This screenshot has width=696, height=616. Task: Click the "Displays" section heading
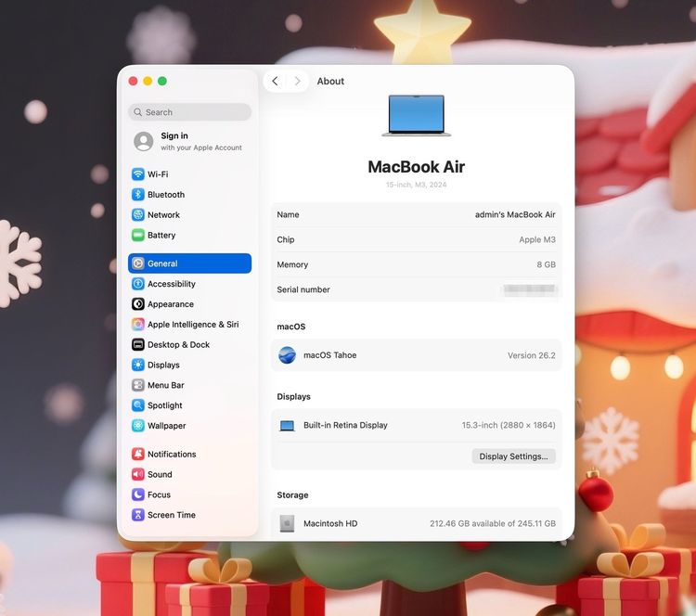click(293, 396)
